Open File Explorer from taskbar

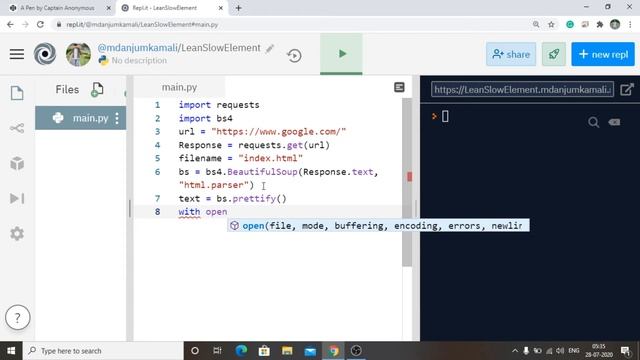287,351
